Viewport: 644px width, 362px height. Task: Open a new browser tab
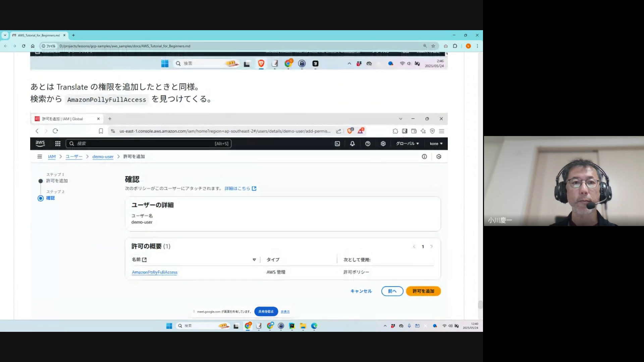click(x=73, y=35)
